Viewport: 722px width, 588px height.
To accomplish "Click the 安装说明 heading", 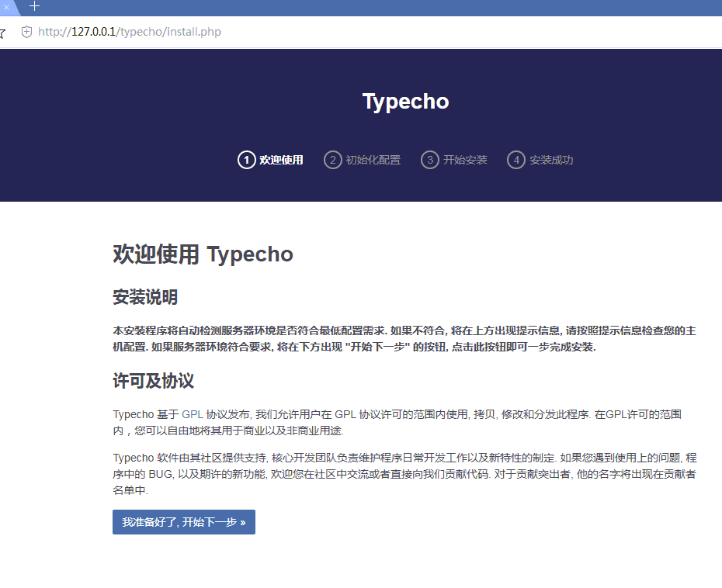I will pos(145,297).
